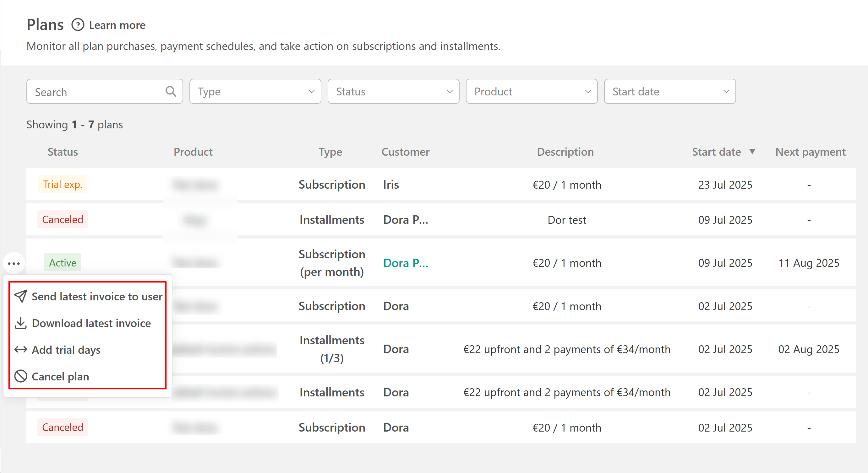The height and width of the screenshot is (473, 868).
Task: Click the double-arrow trial days icon
Action: [x=20, y=349]
